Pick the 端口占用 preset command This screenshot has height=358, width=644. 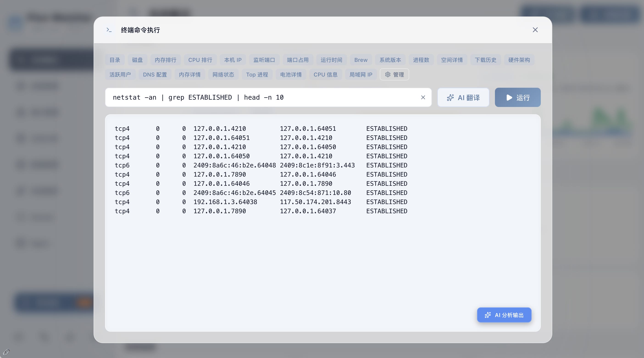point(297,60)
